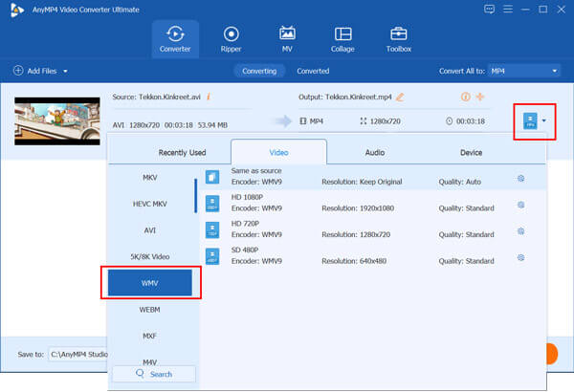This screenshot has width=574, height=392.
Task: Expand the output format dropdown arrow
Action: click(544, 120)
